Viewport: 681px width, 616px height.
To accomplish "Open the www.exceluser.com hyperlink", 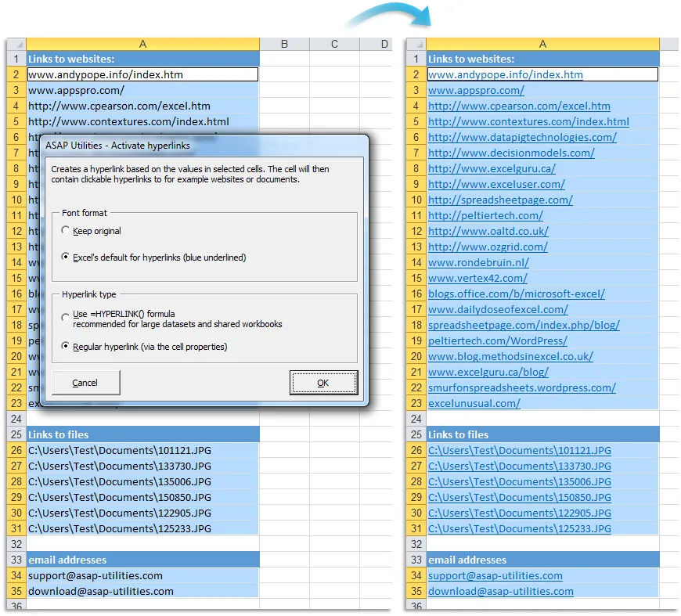I will 496,184.
